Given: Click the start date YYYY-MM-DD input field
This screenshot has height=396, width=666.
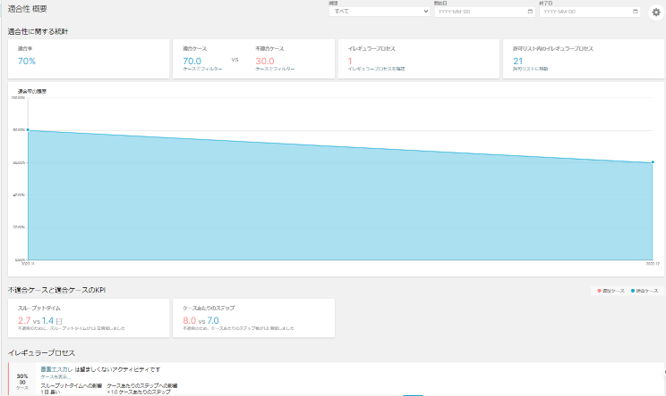Looking at the screenshot, I should point(484,11).
